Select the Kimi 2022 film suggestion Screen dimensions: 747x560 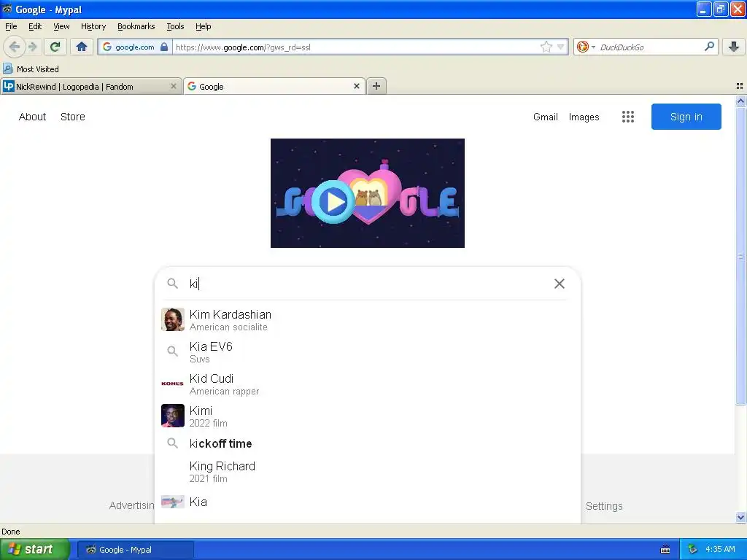pos(367,416)
